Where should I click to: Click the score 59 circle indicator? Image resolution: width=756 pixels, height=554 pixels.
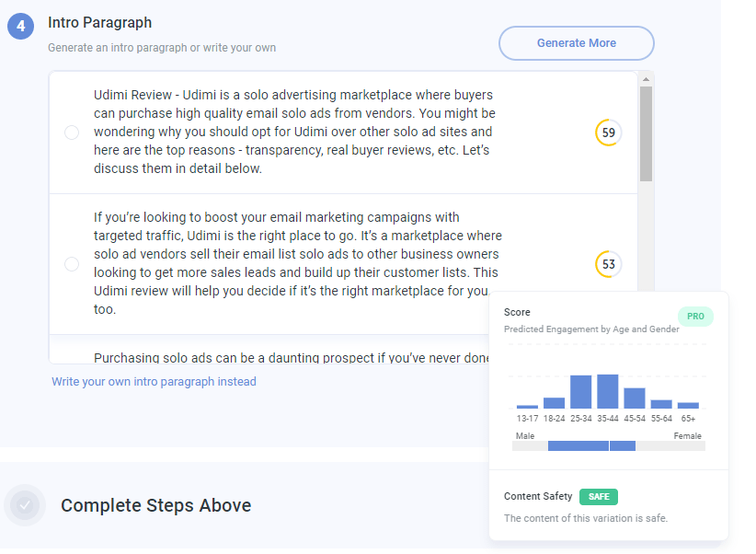pos(609,133)
